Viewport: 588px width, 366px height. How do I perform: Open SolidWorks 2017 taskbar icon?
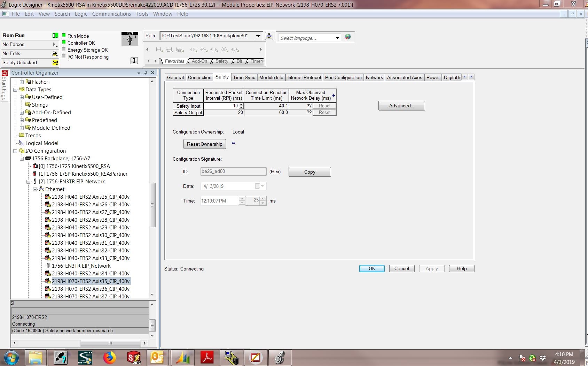[134, 358]
